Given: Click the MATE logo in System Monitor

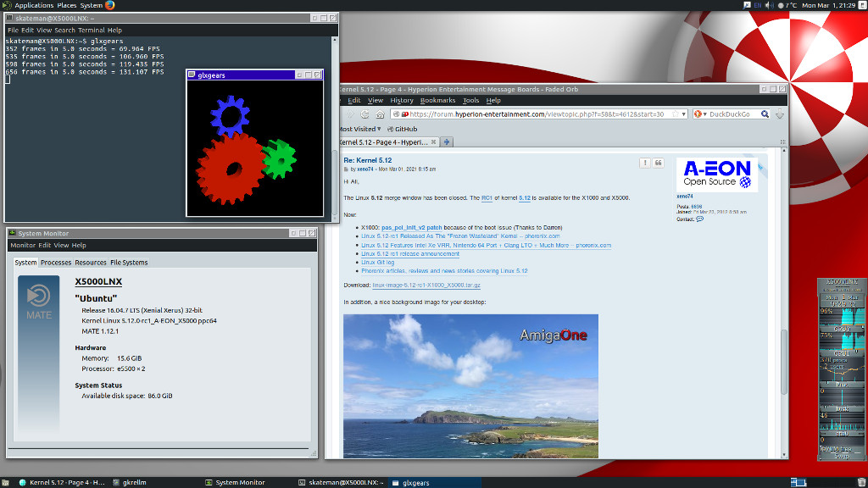Looking at the screenshot, I should [38, 301].
